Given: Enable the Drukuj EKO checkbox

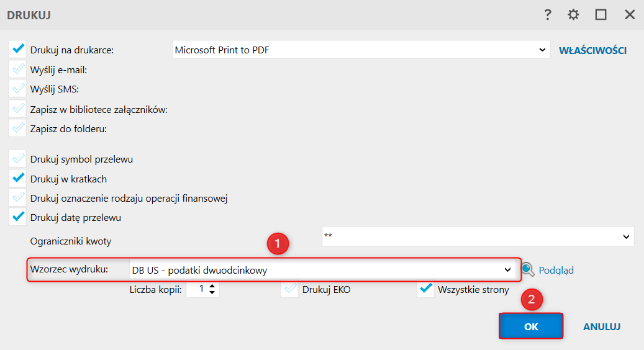Looking at the screenshot, I should click(289, 289).
